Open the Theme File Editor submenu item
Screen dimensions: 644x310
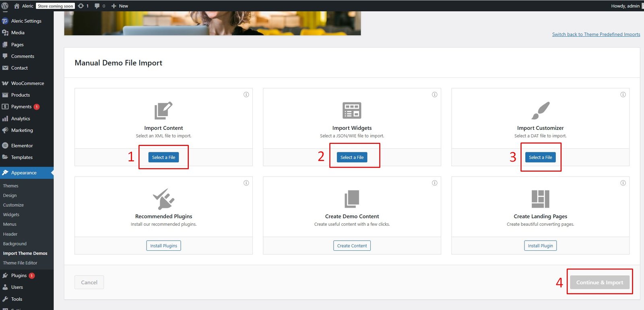pos(20,263)
